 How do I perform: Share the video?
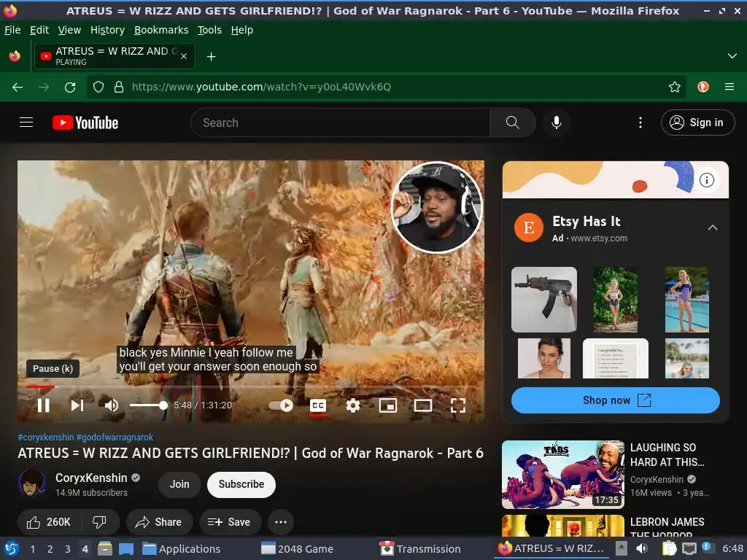(159, 522)
